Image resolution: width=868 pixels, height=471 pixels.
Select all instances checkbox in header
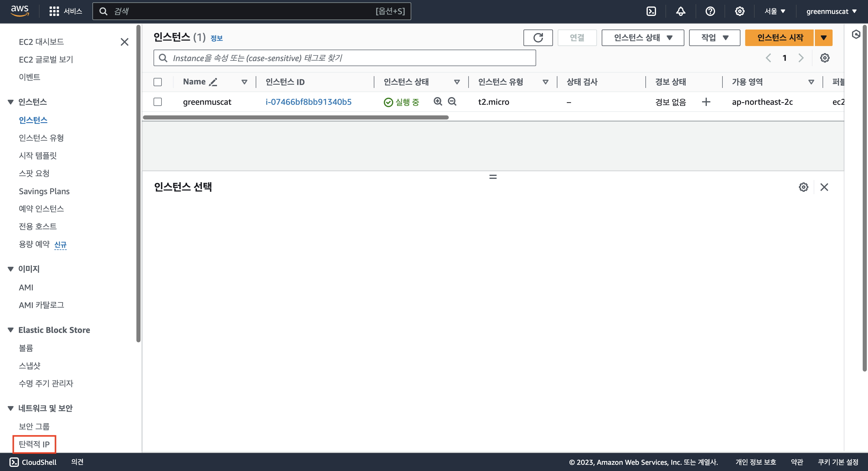coord(158,82)
